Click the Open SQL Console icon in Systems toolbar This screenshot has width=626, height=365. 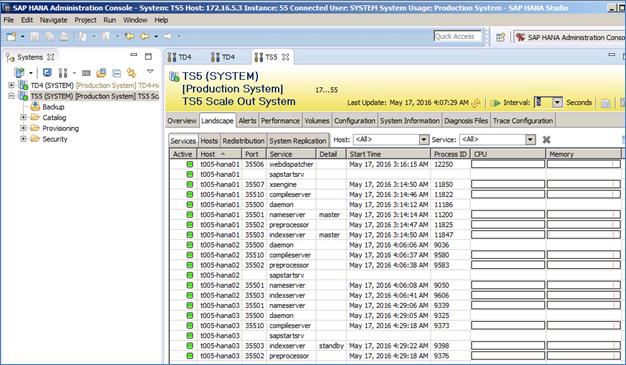click(86, 73)
